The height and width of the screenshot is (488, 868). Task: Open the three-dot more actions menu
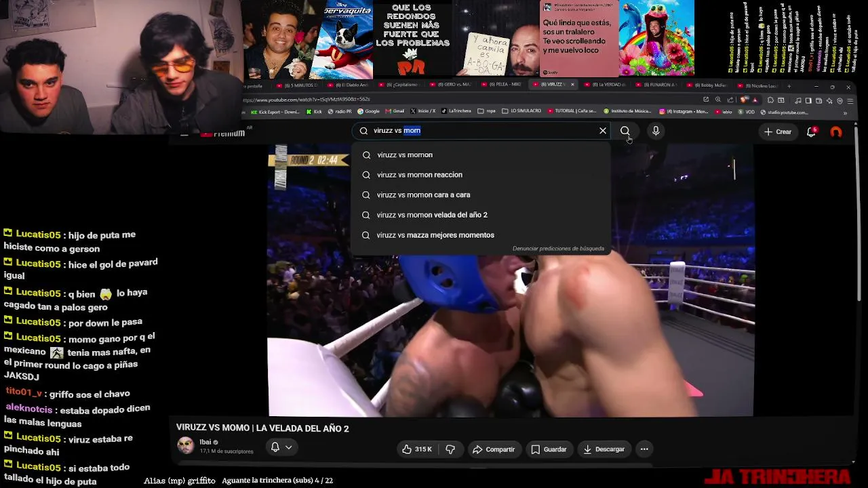[x=644, y=449]
